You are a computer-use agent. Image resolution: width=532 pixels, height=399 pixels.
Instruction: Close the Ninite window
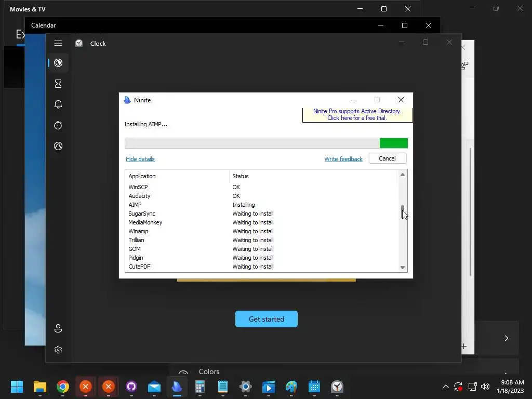coord(401,100)
